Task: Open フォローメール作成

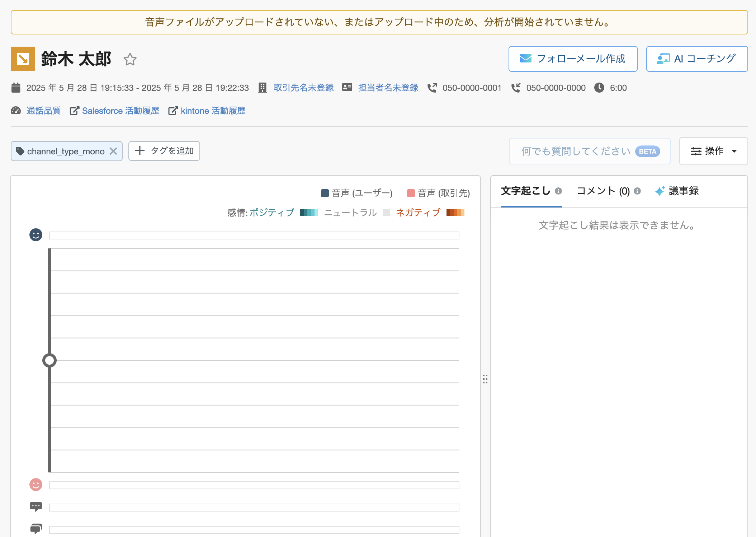Action: coord(573,59)
